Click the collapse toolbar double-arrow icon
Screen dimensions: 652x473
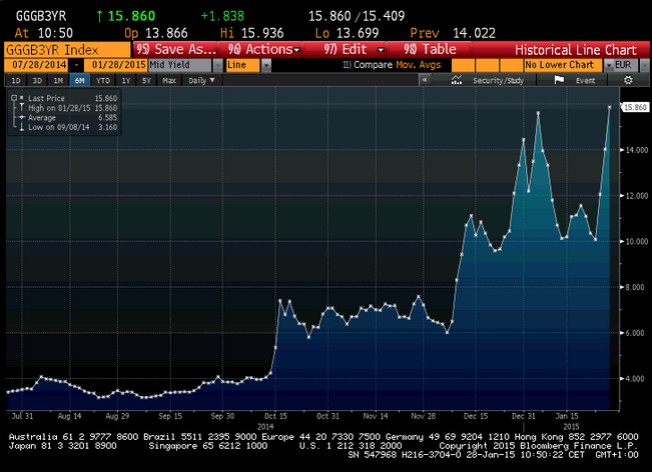[427, 80]
